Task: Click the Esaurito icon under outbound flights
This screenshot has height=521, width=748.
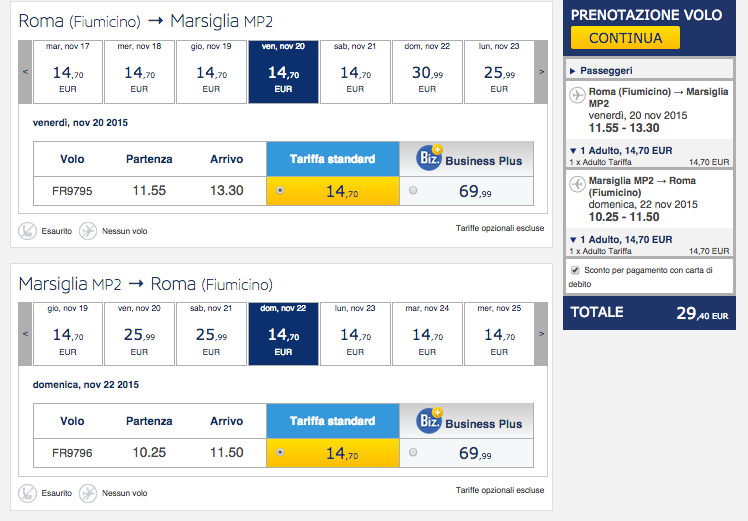Action: [29, 231]
